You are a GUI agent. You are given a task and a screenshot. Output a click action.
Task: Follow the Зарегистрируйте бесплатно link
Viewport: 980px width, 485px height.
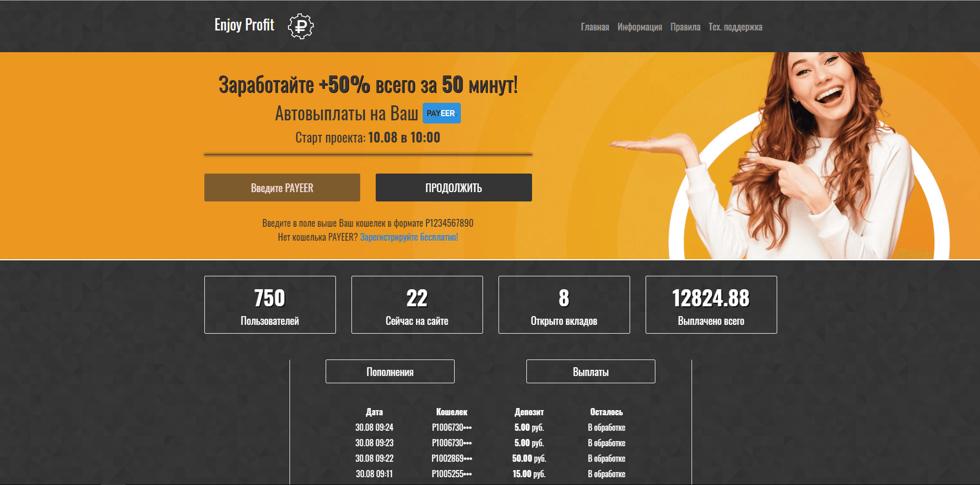[409, 237]
